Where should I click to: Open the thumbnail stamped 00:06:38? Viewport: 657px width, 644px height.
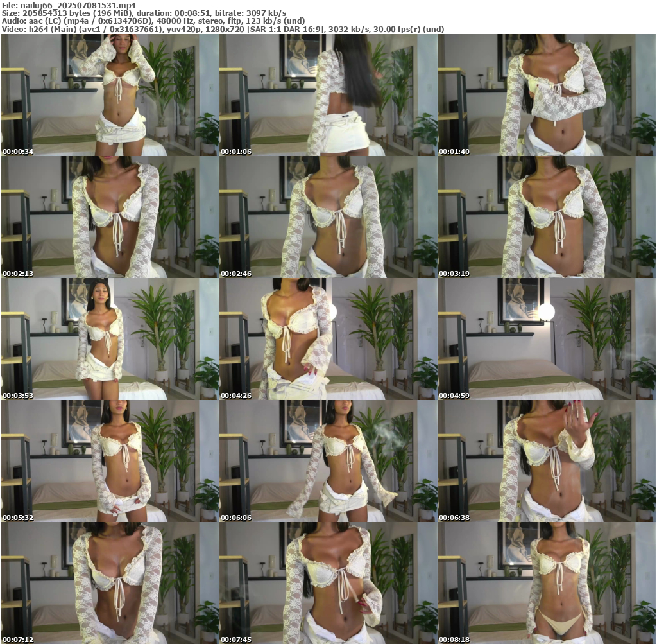[x=547, y=461]
